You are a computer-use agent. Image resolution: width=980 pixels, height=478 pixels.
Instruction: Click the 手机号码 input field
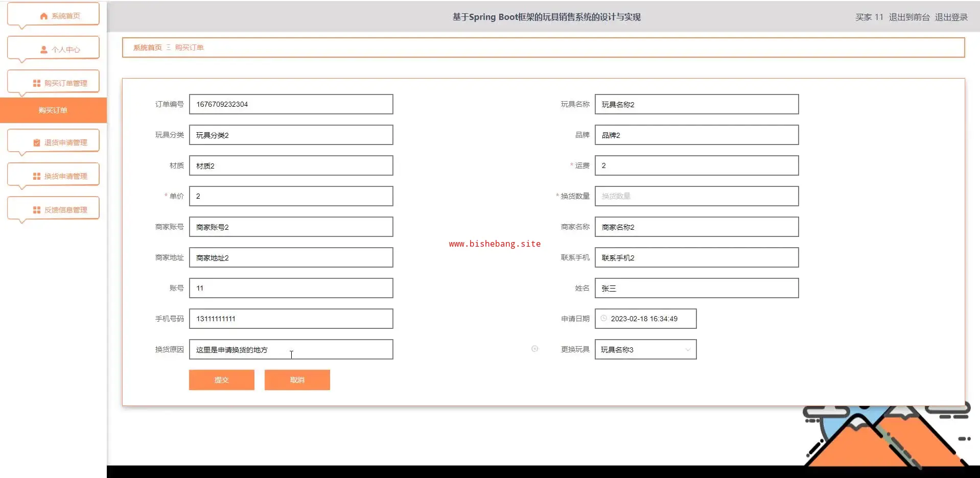click(x=291, y=319)
